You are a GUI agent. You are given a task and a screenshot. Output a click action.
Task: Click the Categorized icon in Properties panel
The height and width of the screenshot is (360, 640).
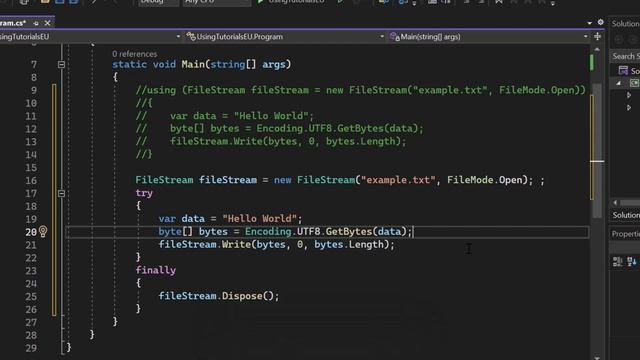[618, 262]
